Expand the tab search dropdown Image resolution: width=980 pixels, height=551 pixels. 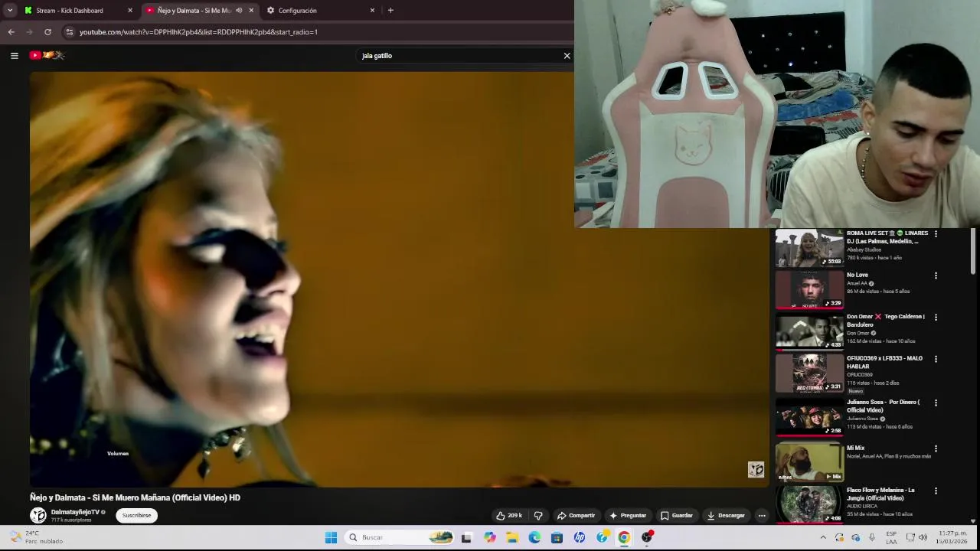point(10,11)
